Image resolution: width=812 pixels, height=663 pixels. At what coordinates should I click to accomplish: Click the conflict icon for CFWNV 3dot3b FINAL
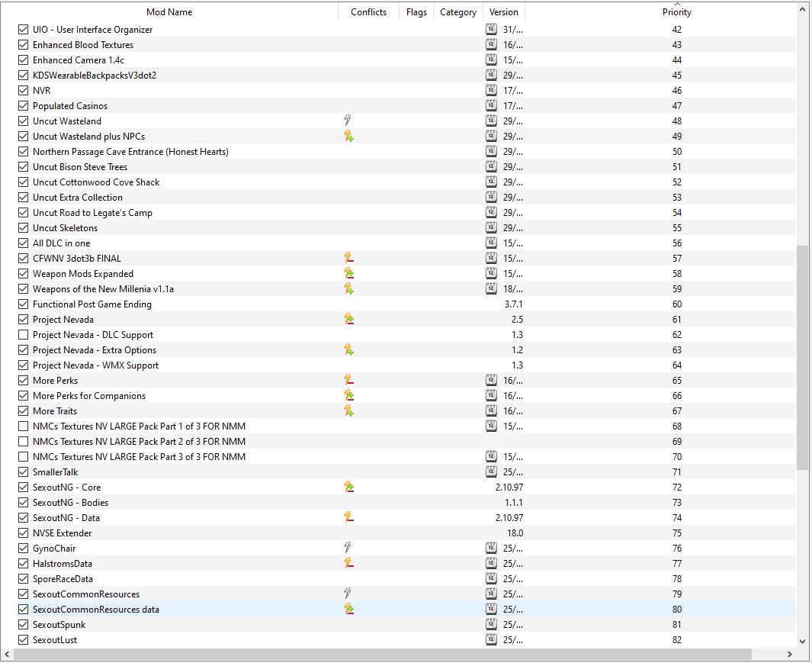348,258
